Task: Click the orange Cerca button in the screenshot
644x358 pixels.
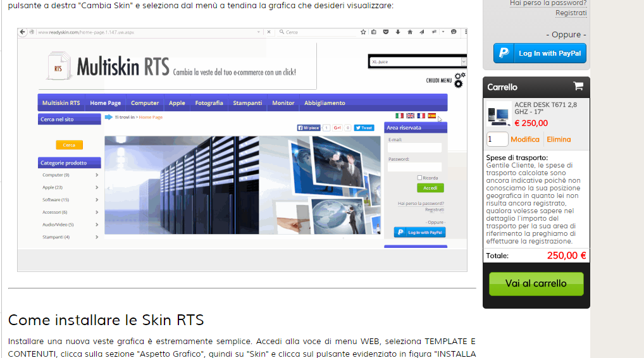Action: point(69,145)
